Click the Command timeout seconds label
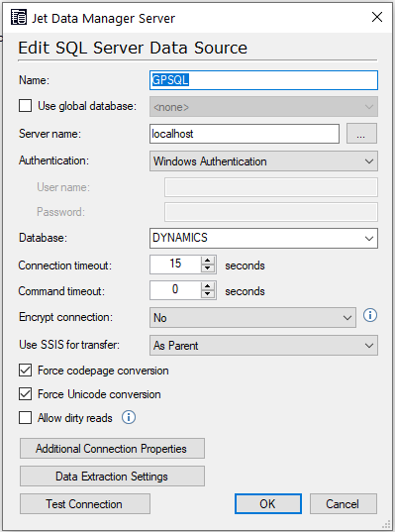The height and width of the screenshot is (532, 395). coord(245,291)
